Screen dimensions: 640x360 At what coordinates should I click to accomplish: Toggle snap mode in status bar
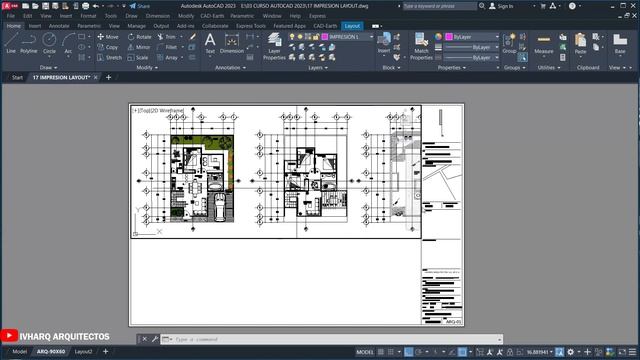[x=391, y=352]
